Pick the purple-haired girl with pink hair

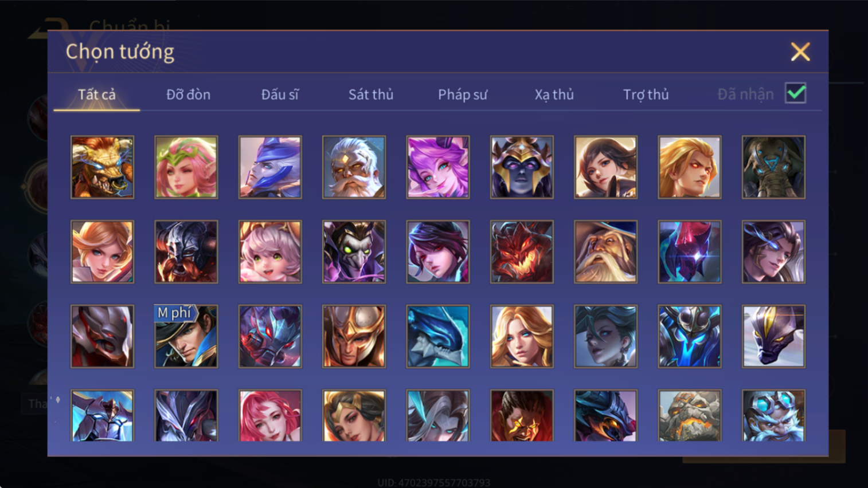(x=438, y=167)
